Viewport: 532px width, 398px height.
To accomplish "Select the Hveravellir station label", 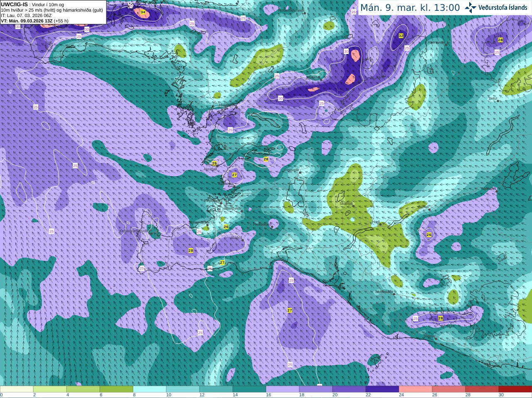I will [x=436, y=42].
